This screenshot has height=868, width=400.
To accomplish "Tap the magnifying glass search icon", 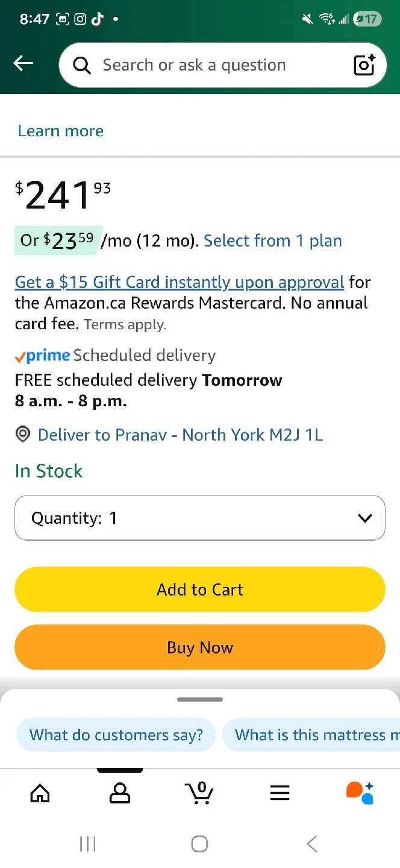I will (82, 65).
